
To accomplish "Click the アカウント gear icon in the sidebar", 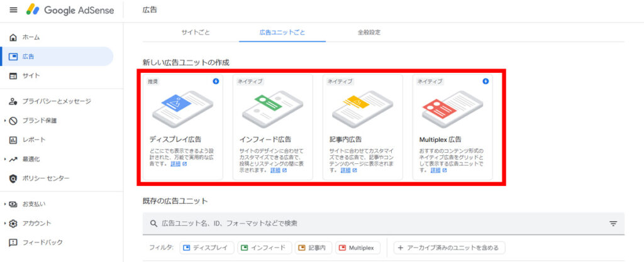I will (13, 224).
